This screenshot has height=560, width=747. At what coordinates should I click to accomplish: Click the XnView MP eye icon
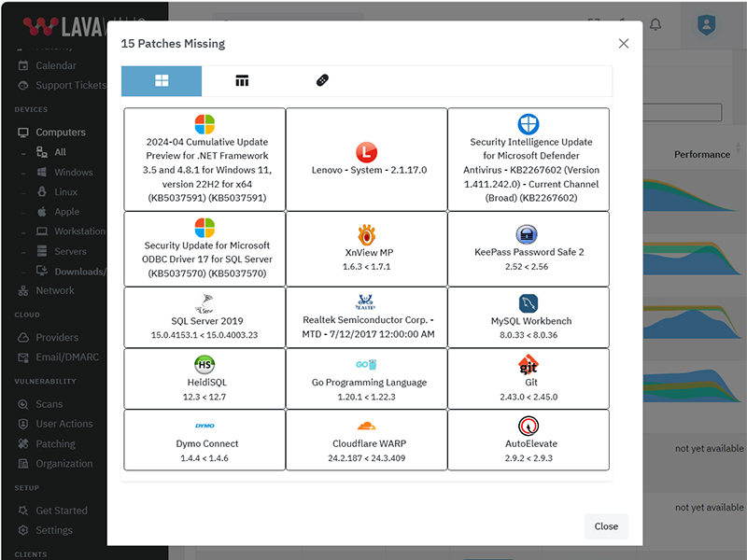point(366,235)
